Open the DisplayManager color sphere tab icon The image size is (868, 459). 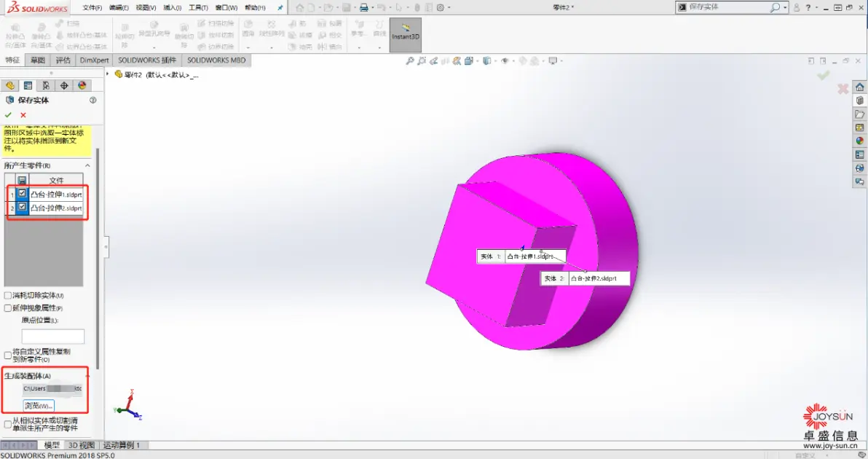point(82,85)
